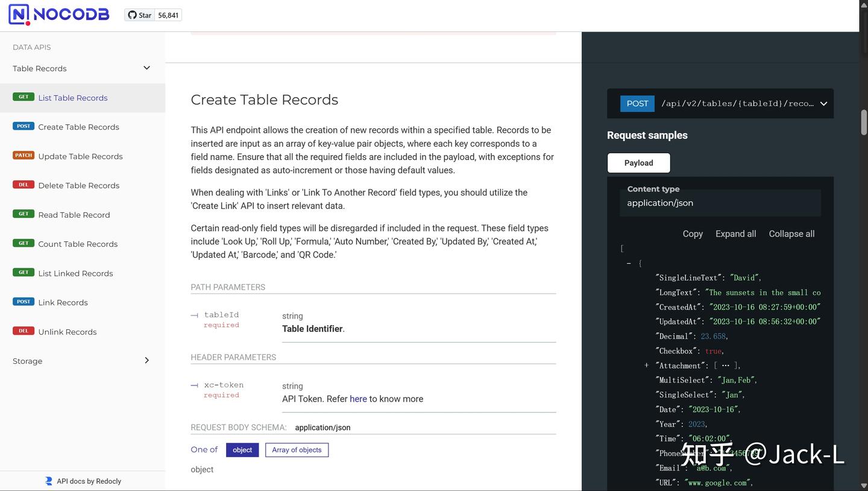This screenshot has height=491, width=868.
Task: Click the blue POST badge in endpoint bar
Action: tap(637, 104)
